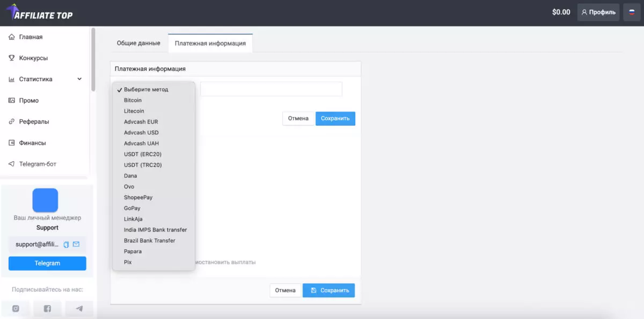Select USDT (ERC20) option
Image resolution: width=644 pixels, height=319 pixels.
click(x=153, y=154)
